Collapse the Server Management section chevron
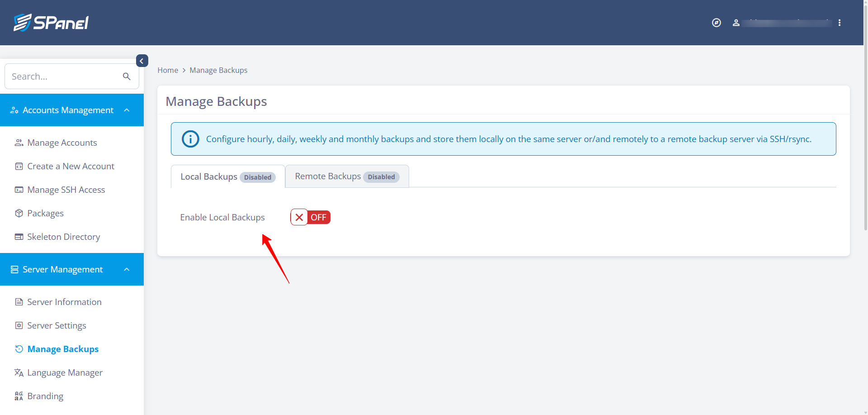Screen dimensions: 868x415 click(127, 269)
